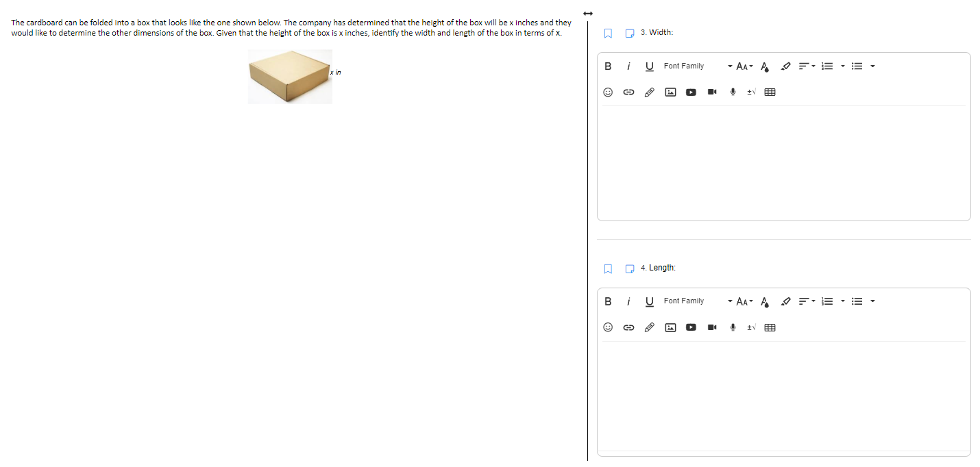Toggle underline formatting for question 4

649,301
